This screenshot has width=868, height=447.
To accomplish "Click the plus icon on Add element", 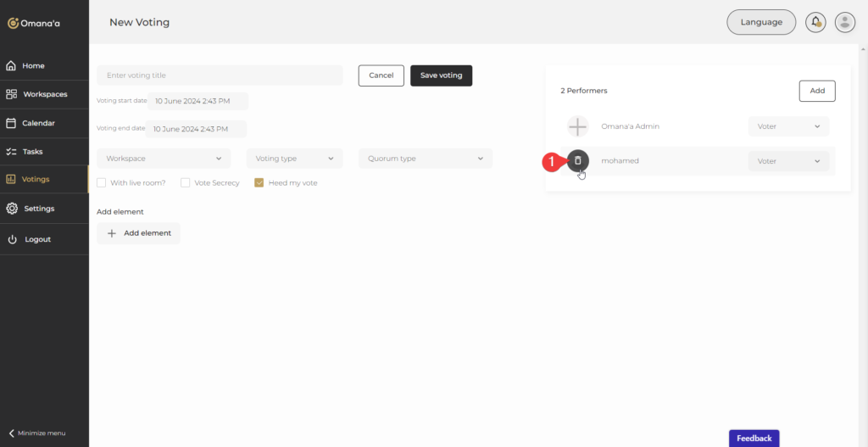I will (x=112, y=233).
